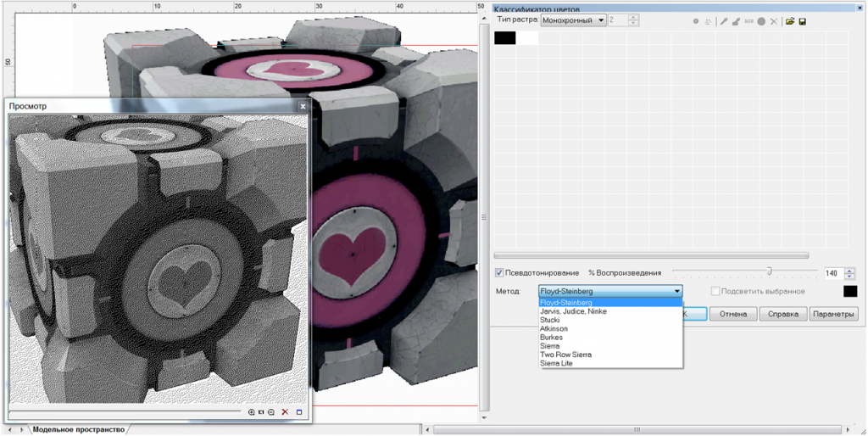Save the palette with floppy disk icon
This screenshot has height=436, width=868.
pos(802,21)
